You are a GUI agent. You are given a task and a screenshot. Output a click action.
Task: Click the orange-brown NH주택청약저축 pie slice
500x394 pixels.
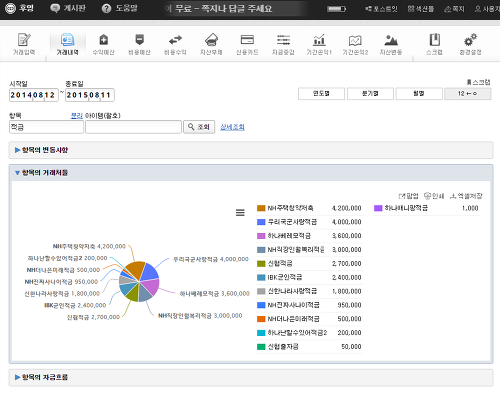(136, 270)
